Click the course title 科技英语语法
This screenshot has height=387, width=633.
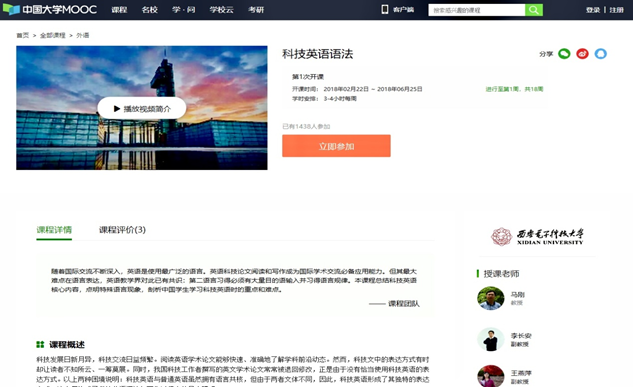coord(317,54)
